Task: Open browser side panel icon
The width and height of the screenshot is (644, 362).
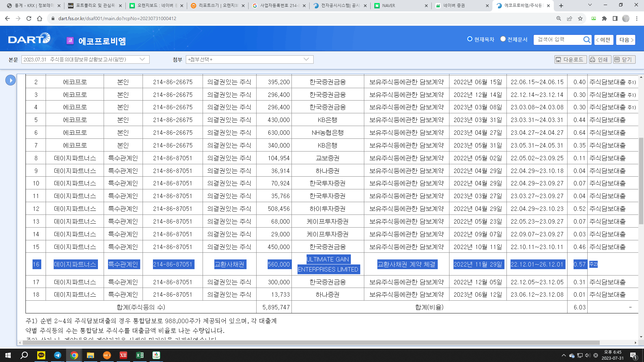Action: [615, 18]
